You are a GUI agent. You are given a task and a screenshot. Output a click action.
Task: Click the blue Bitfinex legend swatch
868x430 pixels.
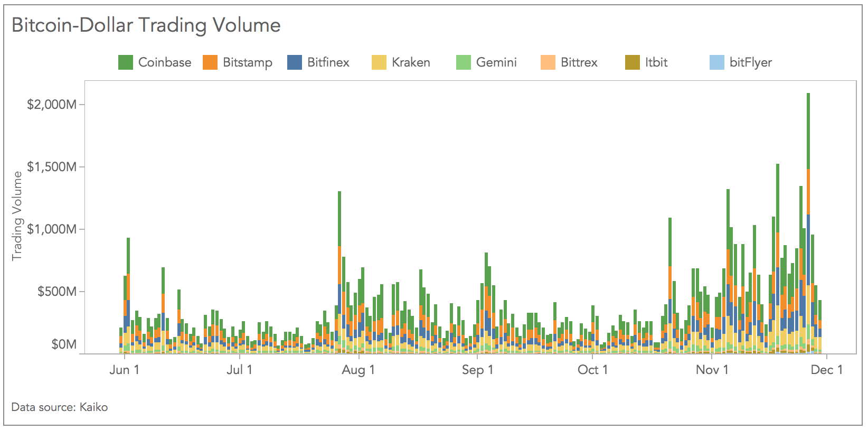click(x=295, y=62)
